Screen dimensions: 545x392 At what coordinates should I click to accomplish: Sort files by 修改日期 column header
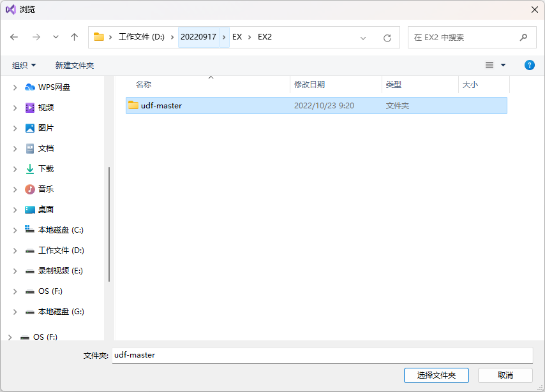tap(310, 84)
